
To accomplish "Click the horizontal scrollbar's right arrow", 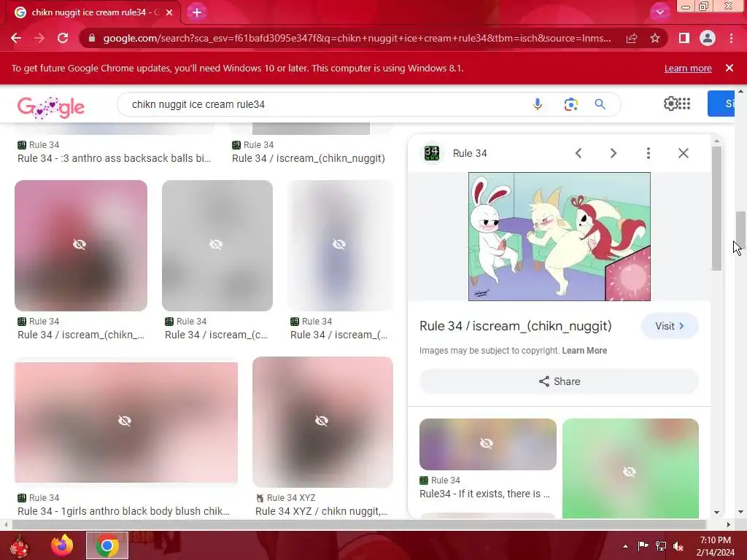I will 729,524.
